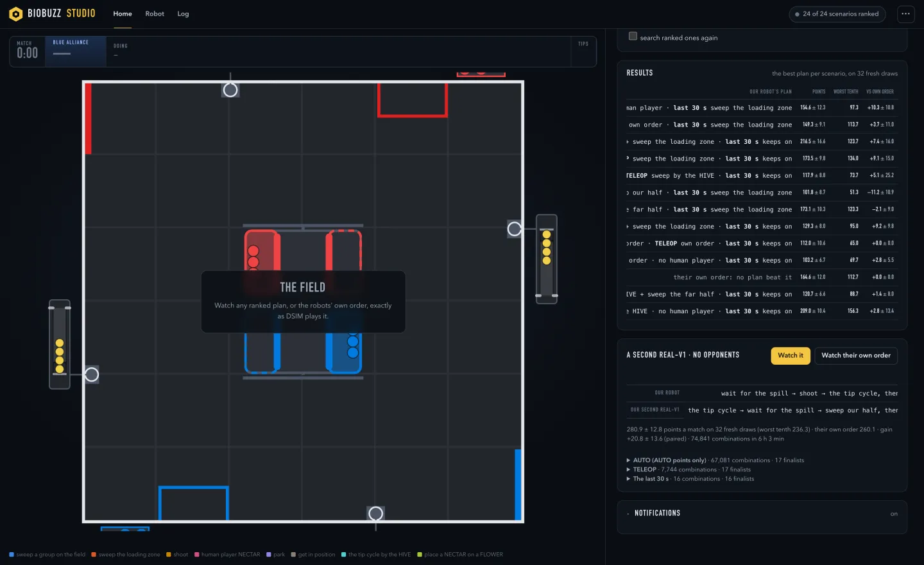Image resolution: width=924 pixels, height=565 pixels.
Task: Enable the search ranked ones again checkbox
Action: pyautogui.click(x=633, y=37)
